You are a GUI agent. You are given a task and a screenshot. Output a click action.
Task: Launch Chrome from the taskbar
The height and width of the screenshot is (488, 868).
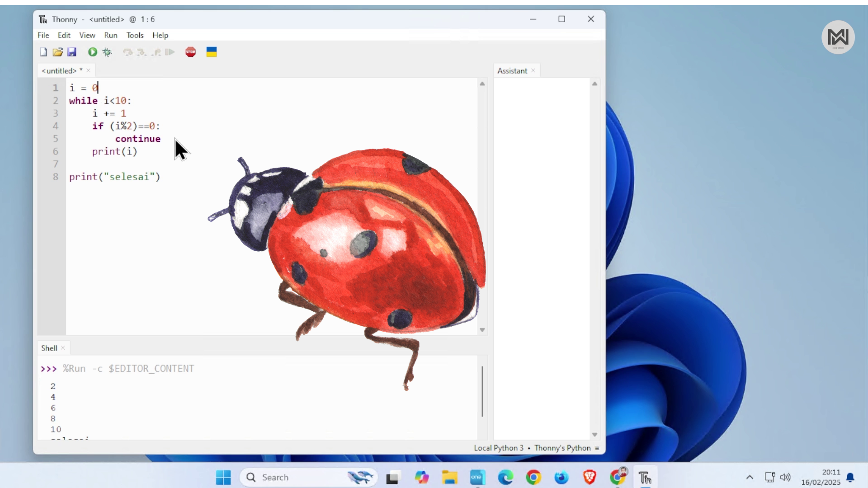(x=533, y=477)
